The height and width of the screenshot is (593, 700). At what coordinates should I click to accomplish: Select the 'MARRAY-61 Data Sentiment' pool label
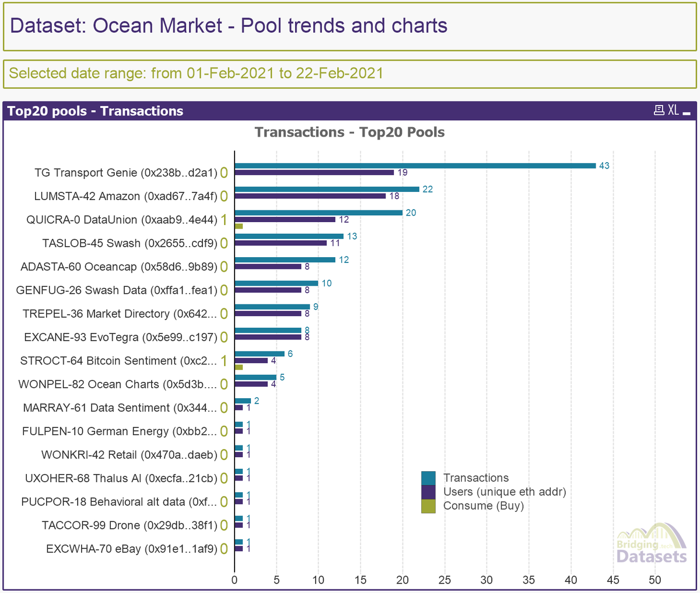pyautogui.click(x=120, y=408)
